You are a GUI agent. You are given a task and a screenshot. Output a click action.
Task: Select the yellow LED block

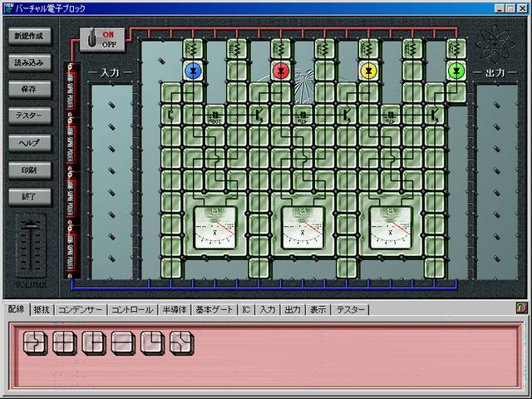point(368,70)
